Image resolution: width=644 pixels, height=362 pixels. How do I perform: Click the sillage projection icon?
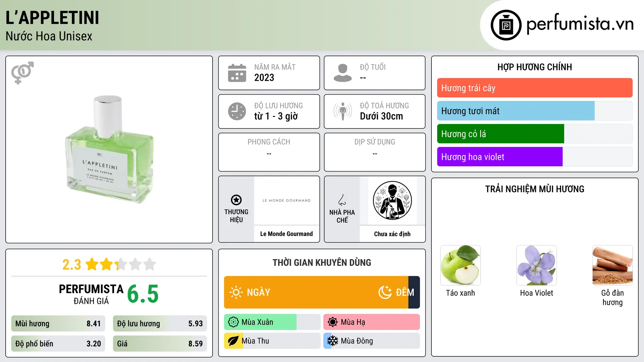342,111
